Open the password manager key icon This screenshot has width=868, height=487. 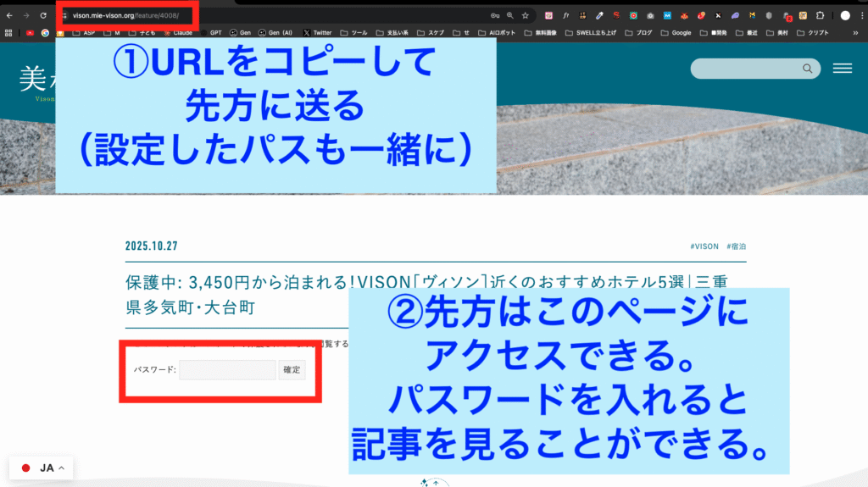pos(494,15)
